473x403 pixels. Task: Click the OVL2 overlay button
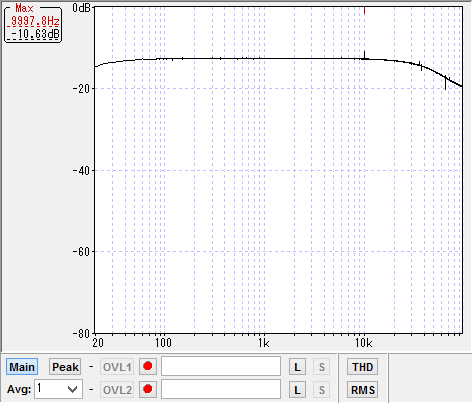117,390
